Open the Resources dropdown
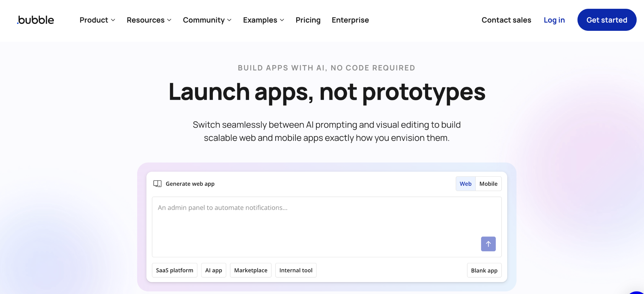This screenshot has width=644, height=294. coord(149,20)
